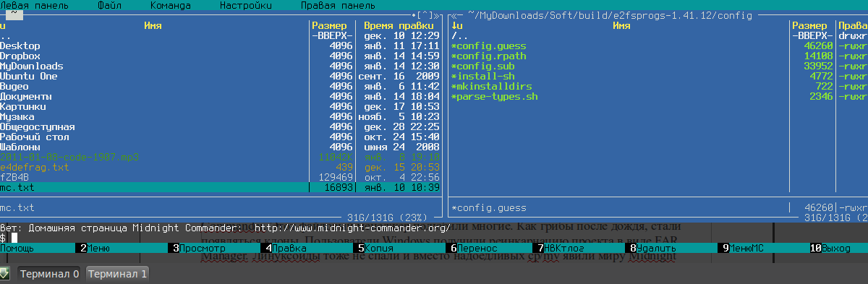This screenshot has height=284, width=868.
Task: Select the green mp3 file row
Action: [220, 157]
